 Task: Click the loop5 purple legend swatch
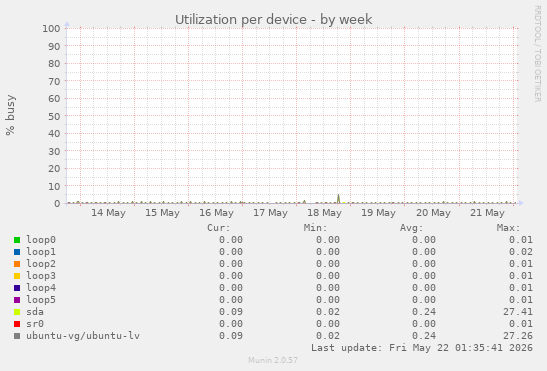(x=17, y=300)
